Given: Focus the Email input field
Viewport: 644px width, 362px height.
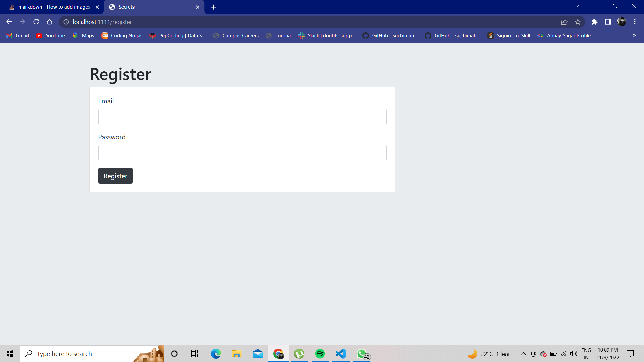Looking at the screenshot, I should click(242, 117).
